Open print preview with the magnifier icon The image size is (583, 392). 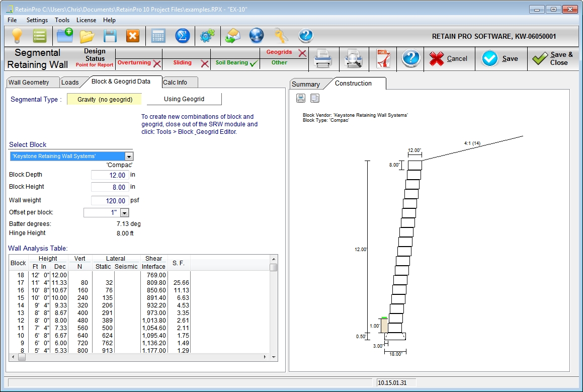tap(353, 59)
